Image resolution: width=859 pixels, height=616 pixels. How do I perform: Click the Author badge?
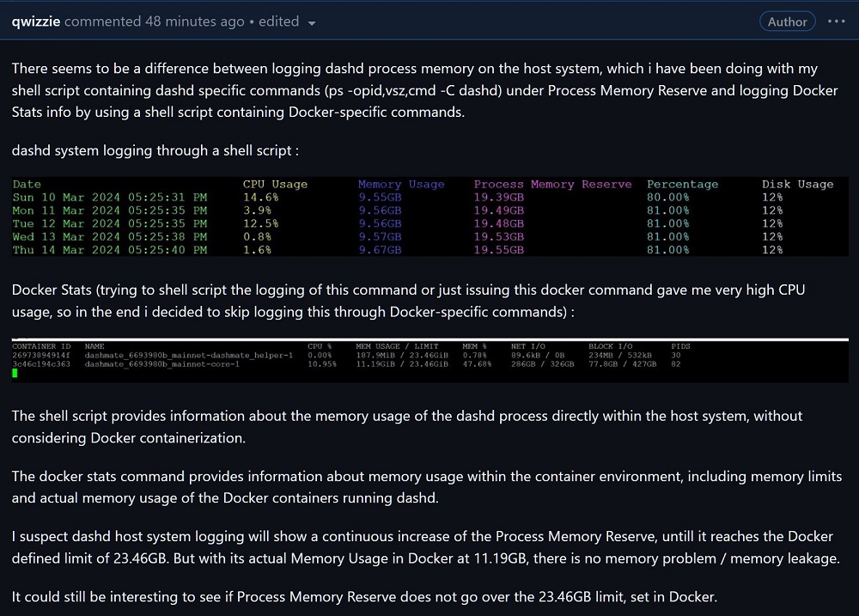[x=787, y=21]
